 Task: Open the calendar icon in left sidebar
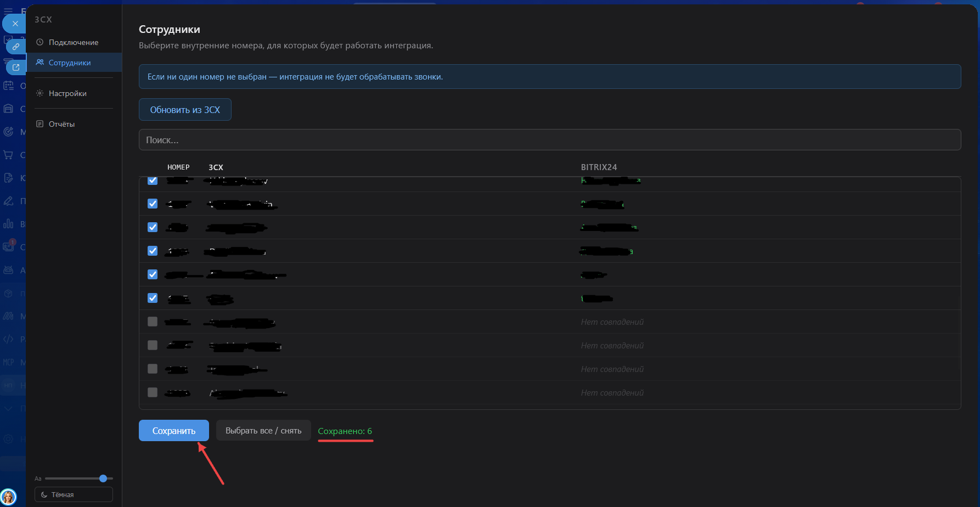[x=8, y=86]
